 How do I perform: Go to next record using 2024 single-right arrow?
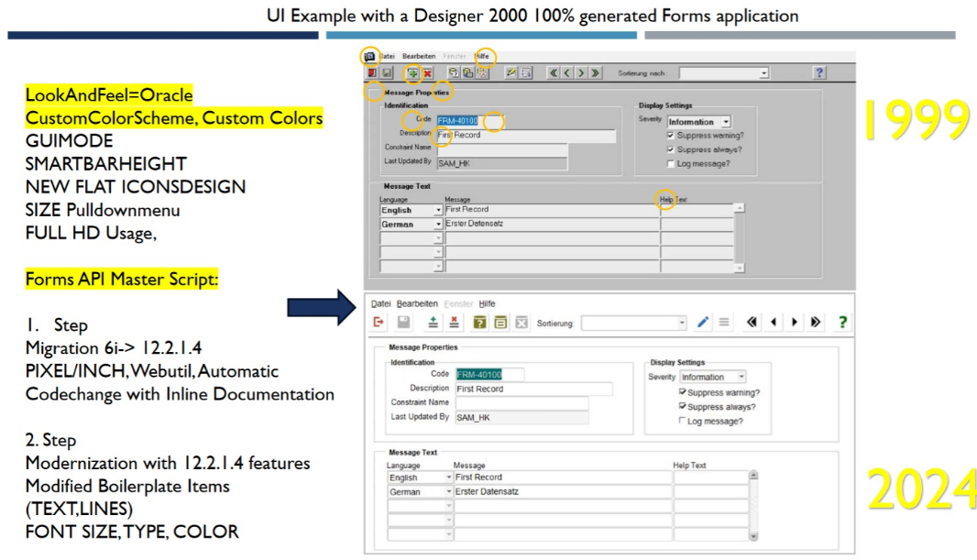[x=795, y=323]
